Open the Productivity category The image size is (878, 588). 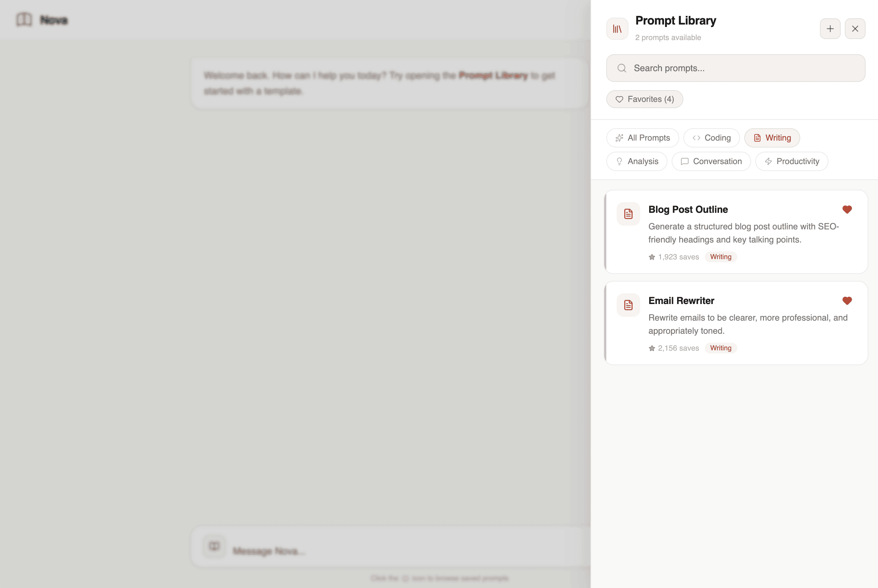coord(791,161)
